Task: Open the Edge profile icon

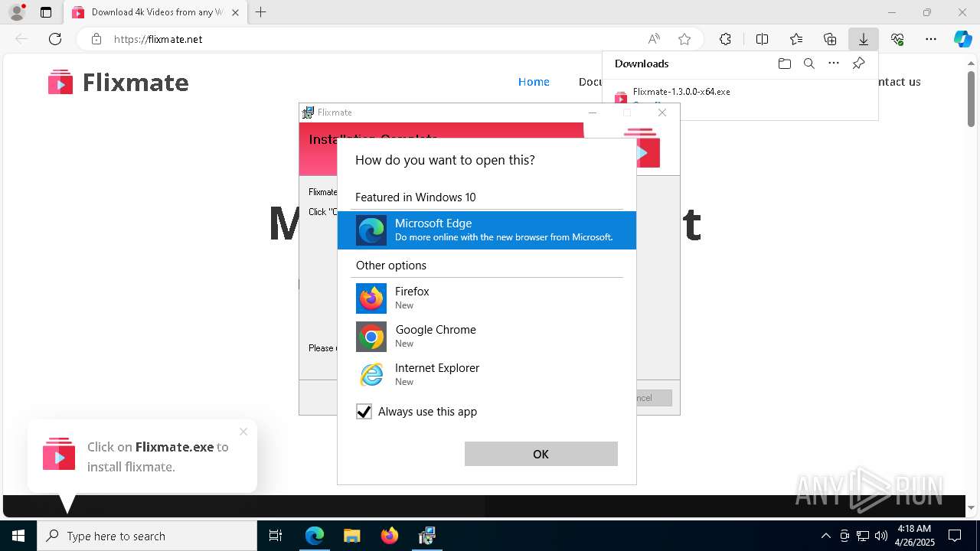Action: [17, 12]
